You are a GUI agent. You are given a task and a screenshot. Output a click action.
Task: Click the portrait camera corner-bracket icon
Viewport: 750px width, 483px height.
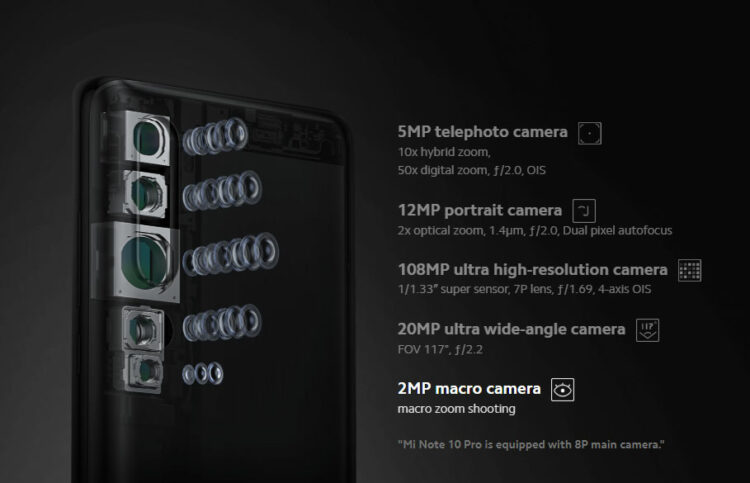[x=584, y=211]
